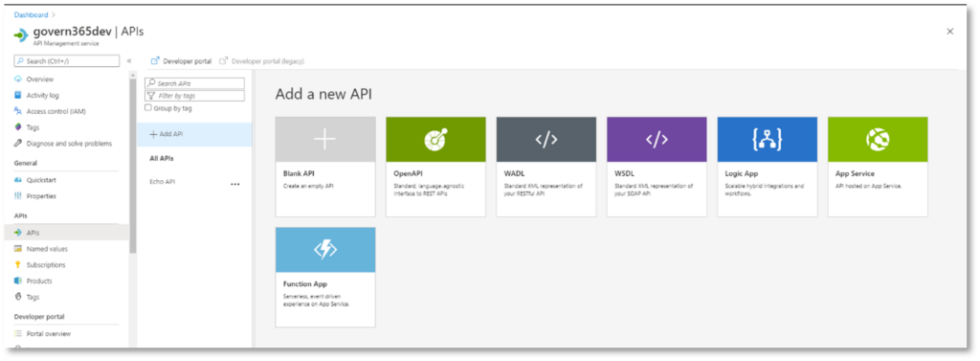Open Properties in the General section
The image size is (980, 361).
click(41, 196)
